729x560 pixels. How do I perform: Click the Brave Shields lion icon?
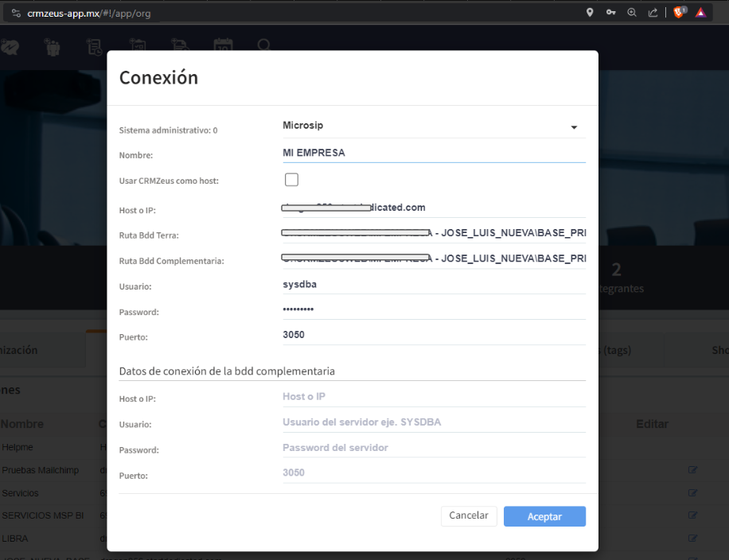pyautogui.click(x=679, y=13)
